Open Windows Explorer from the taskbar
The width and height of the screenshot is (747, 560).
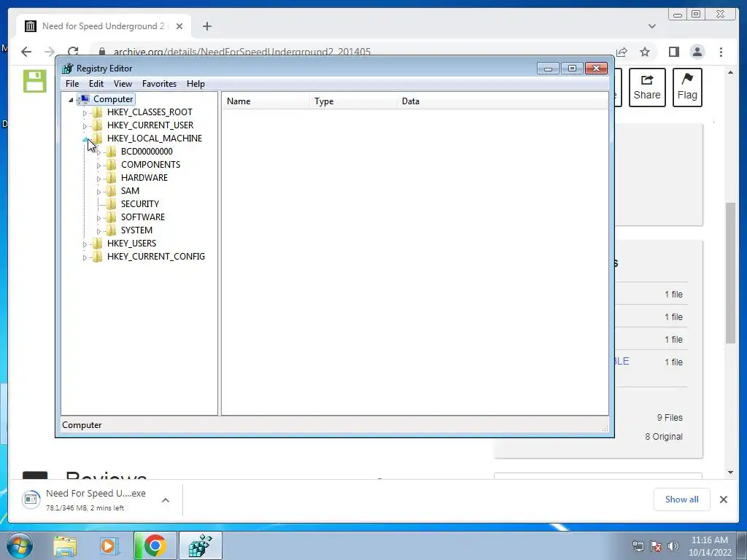tap(65, 546)
